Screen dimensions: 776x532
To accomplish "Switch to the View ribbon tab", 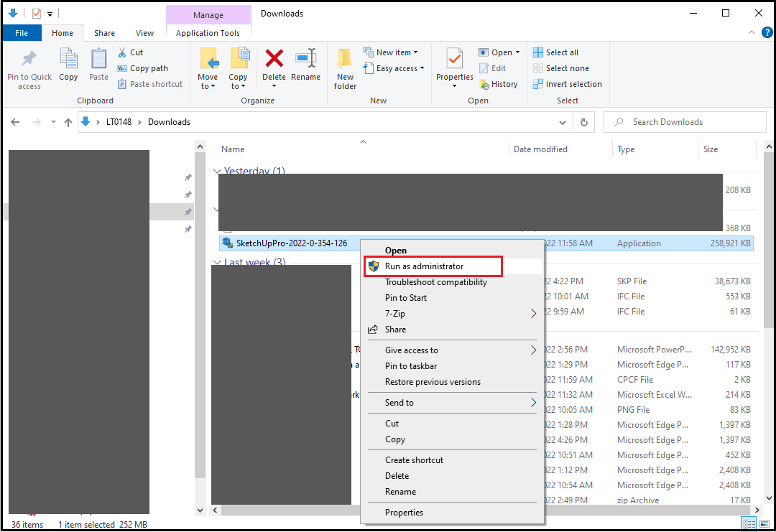I will 144,33.
